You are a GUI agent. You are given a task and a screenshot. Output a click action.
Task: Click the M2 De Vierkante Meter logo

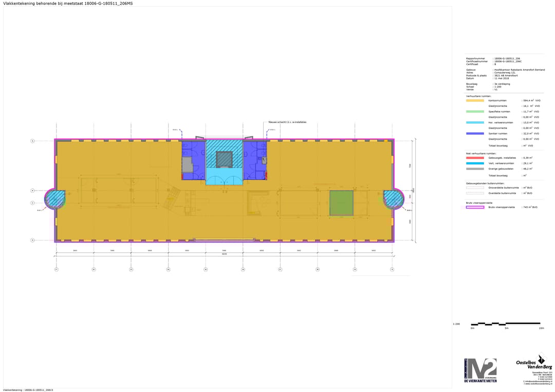(x=480, y=370)
